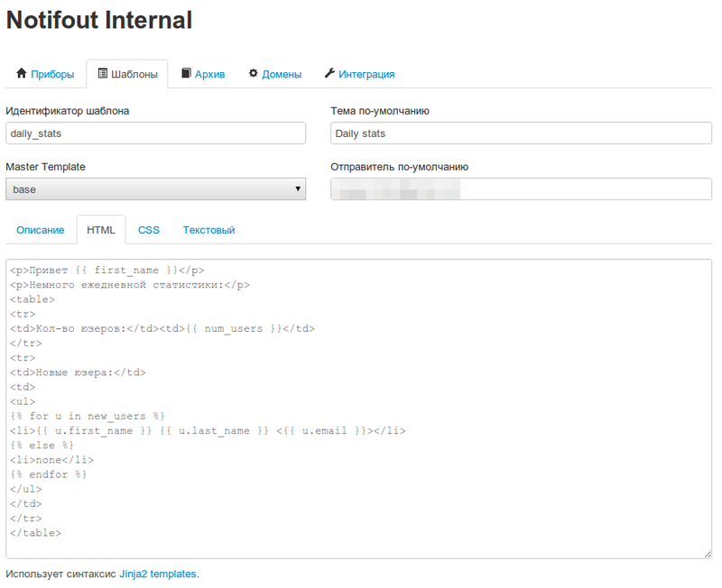Click the Notifout Internal heading
The height and width of the screenshot is (588, 722).
[99, 20]
